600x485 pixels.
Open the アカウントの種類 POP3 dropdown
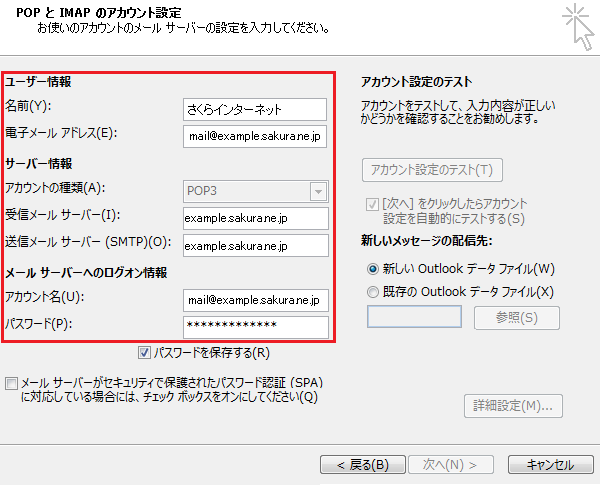pyautogui.click(x=255, y=191)
